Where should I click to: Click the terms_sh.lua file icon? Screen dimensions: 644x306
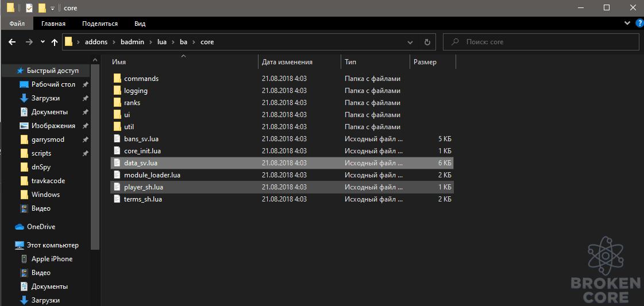point(117,199)
